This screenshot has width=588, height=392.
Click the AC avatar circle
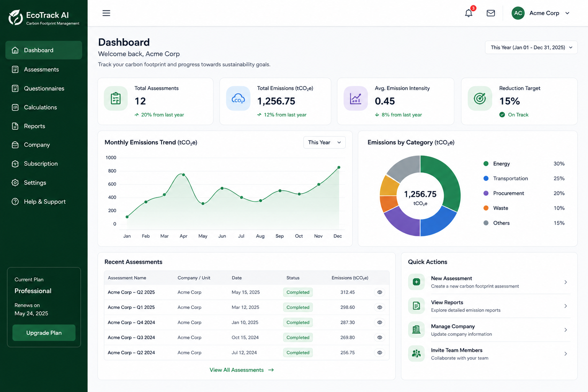click(x=518, y=13)
